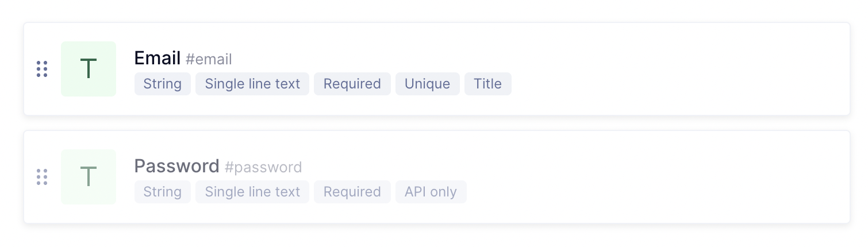Click empty area of Email field card
Screen dimensions: 868x247
[678, 69]
